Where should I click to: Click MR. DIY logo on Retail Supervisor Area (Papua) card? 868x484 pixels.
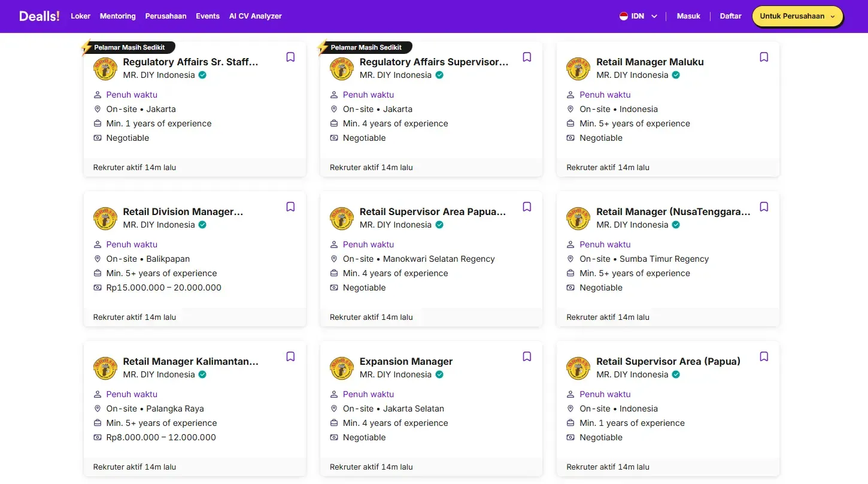(x=578, y=368)
